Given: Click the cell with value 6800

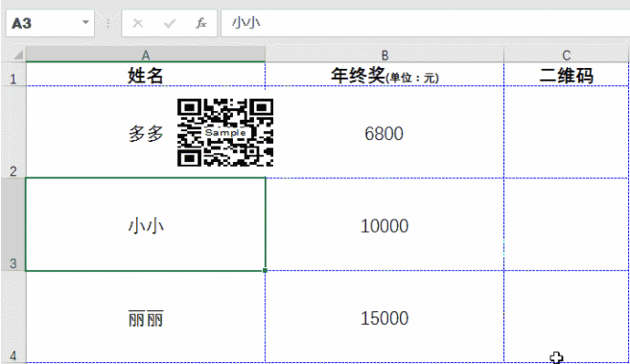Looking at the screenshot, I should click(x=385, y=132).
